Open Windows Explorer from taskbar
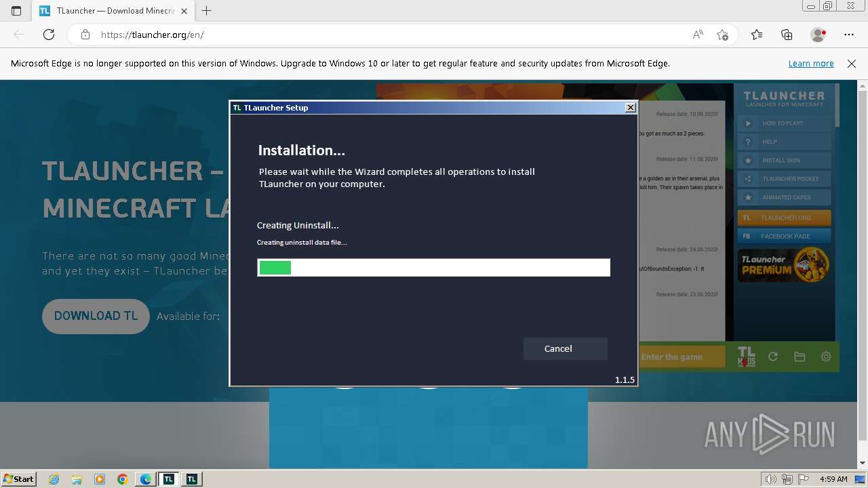 77,479
